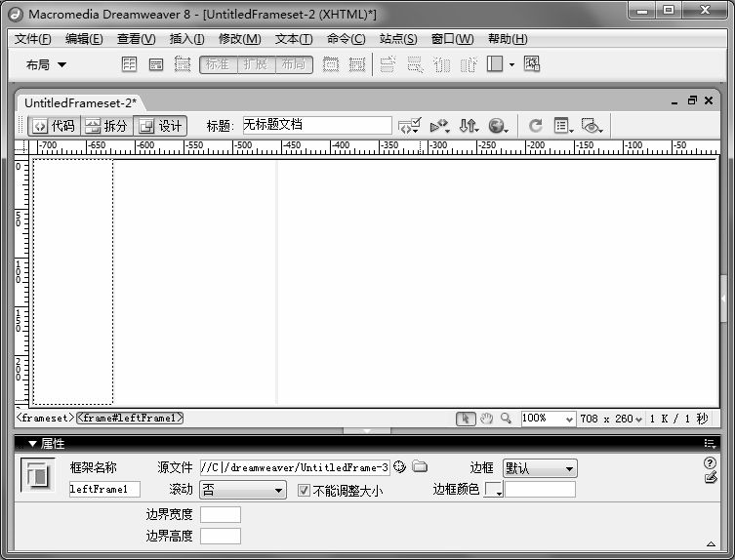Open the browser check menu icon
The height and width of the screenshot is (560, 735).
[409, 126]
